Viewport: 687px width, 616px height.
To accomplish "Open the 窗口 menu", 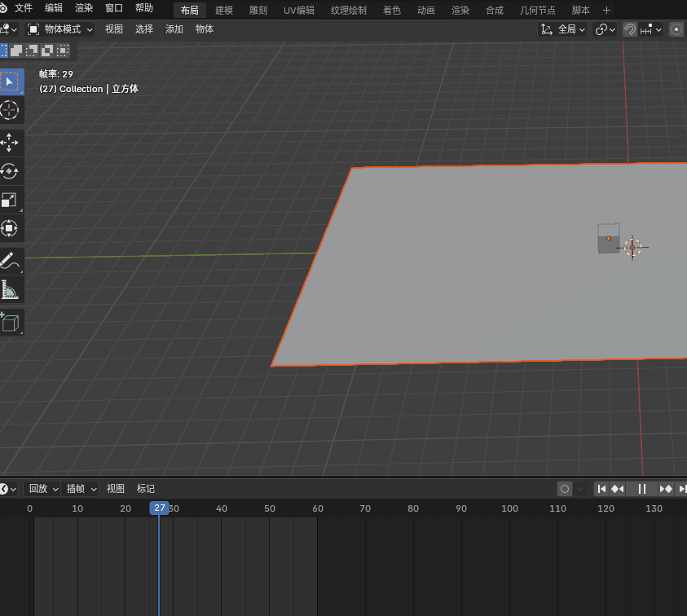I will point(114,8).
